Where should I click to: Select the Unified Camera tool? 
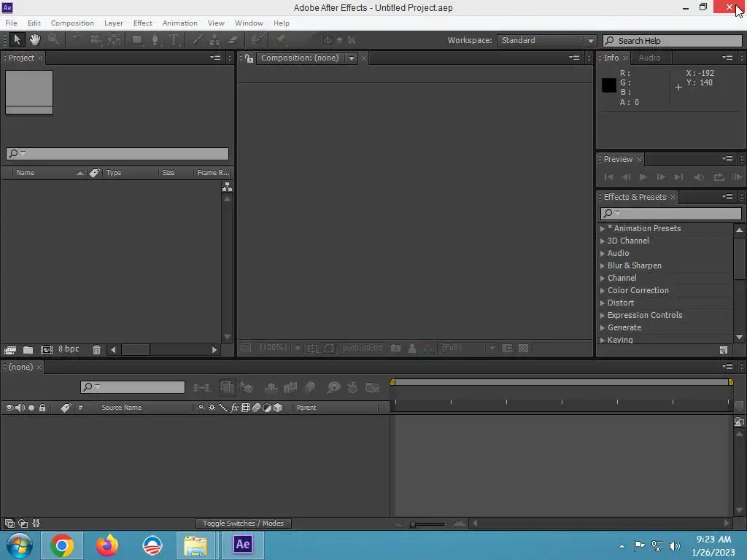[x=96, y=40]
